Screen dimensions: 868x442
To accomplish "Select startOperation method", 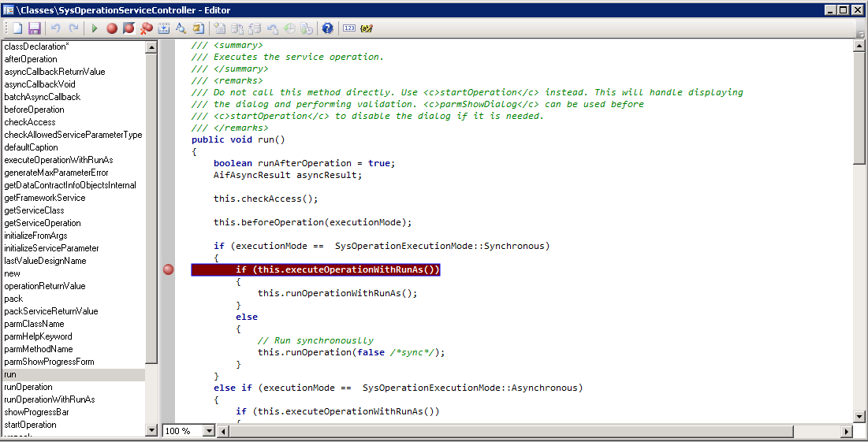I will point(31,425).
